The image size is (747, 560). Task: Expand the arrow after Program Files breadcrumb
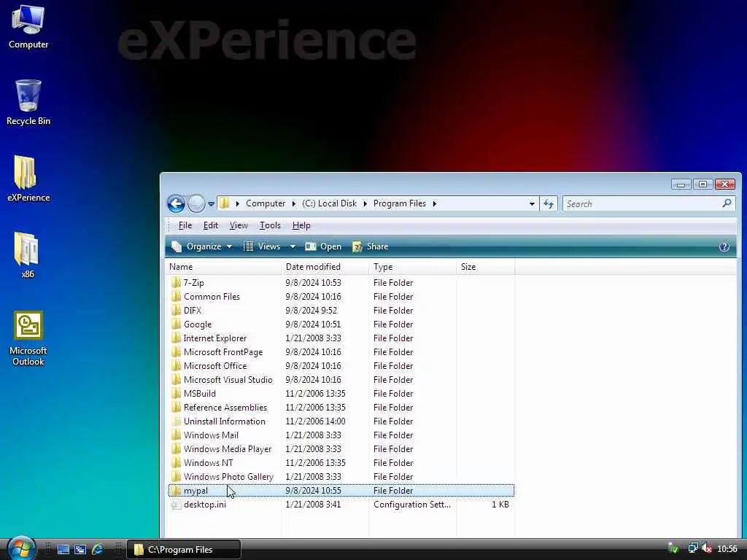[x=435, y=204]
